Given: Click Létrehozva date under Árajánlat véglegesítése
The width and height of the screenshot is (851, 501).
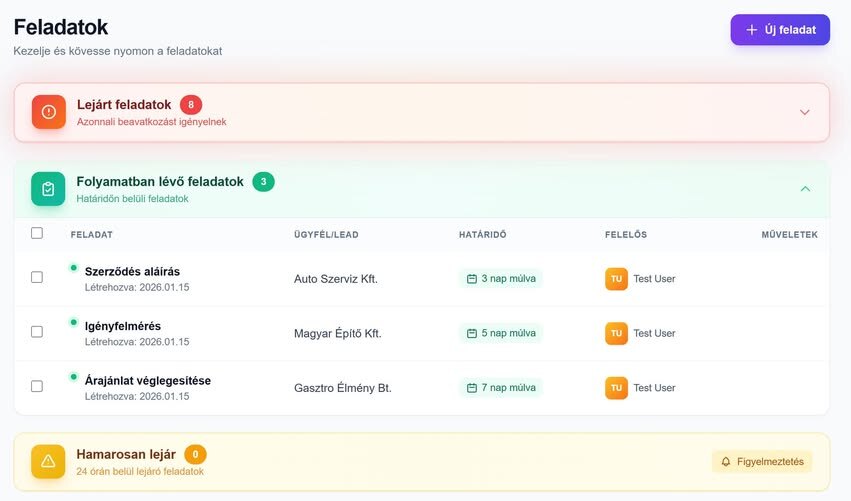Looking at the screenshot, I should (137, 396).
